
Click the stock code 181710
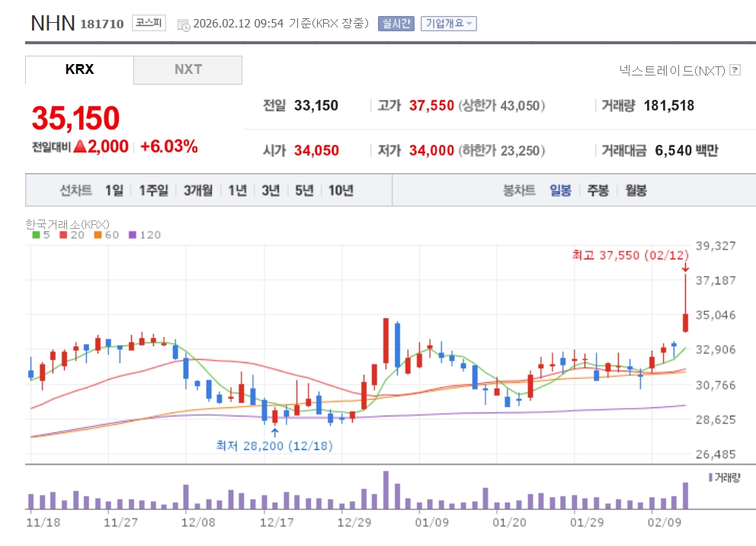click(x=101, y=24)
